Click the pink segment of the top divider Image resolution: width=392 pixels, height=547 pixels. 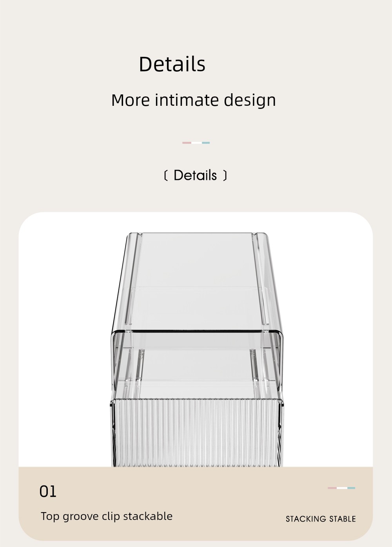pyautogui.click(x=187, y=143)
